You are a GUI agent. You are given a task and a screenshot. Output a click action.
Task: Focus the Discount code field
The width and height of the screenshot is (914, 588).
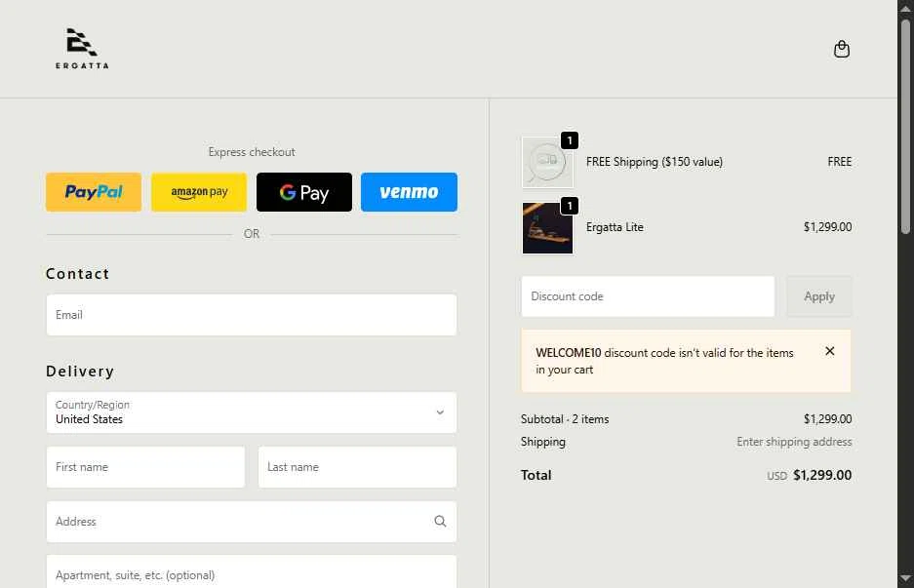click(x=648, y=296)
